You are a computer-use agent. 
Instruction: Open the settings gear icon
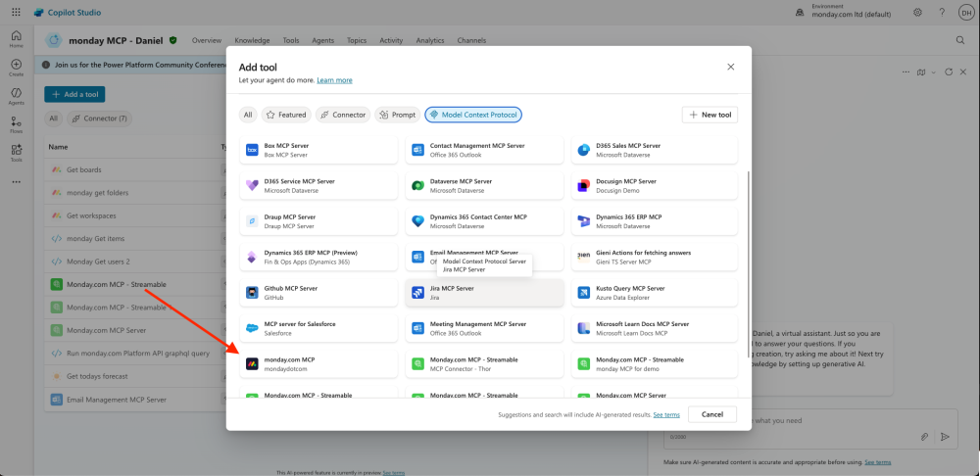click(x=917, y=12)
